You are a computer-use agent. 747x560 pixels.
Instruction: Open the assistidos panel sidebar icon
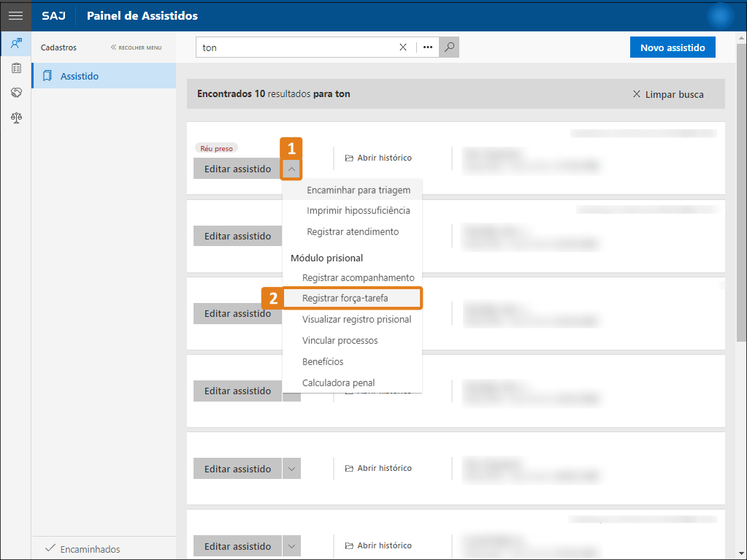point(16,44)
